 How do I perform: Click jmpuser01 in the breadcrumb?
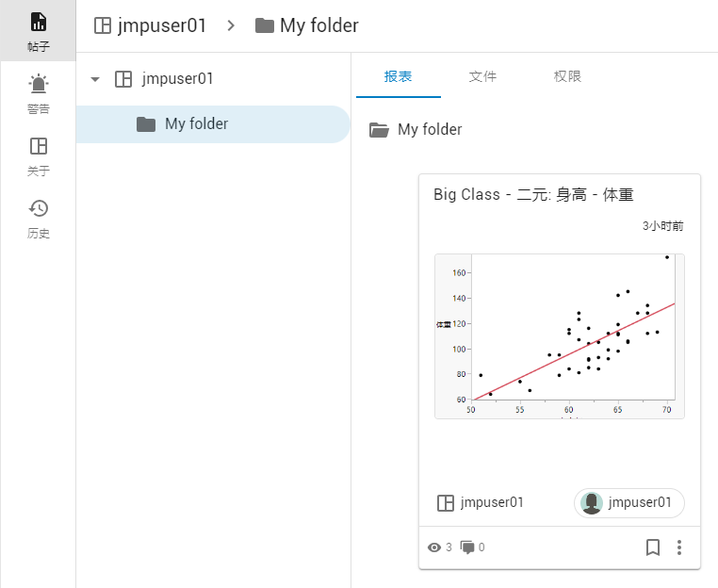[162, 25]
